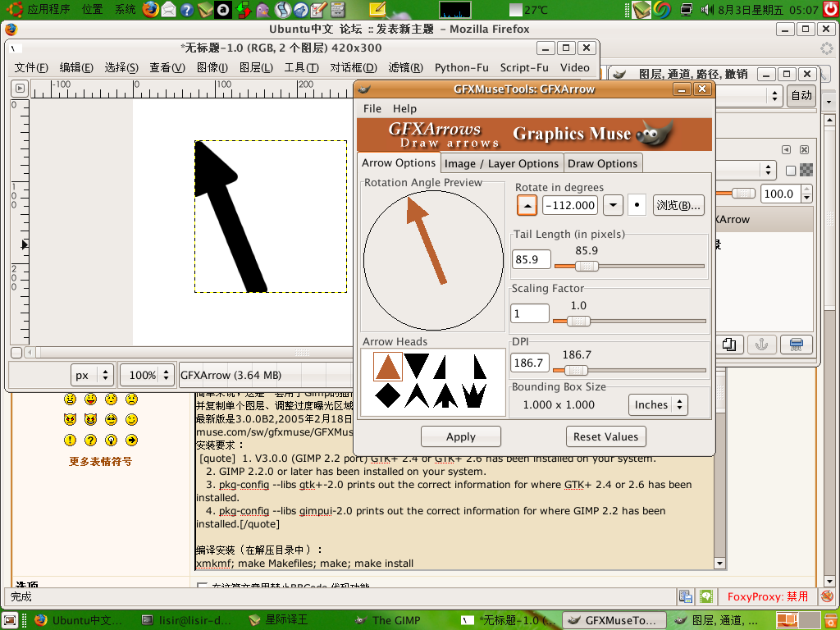Image resolution: width=840 pixels, height=630 pixels.
Task: Switch to the Arrow Options tab
Action: pos(399,163)
